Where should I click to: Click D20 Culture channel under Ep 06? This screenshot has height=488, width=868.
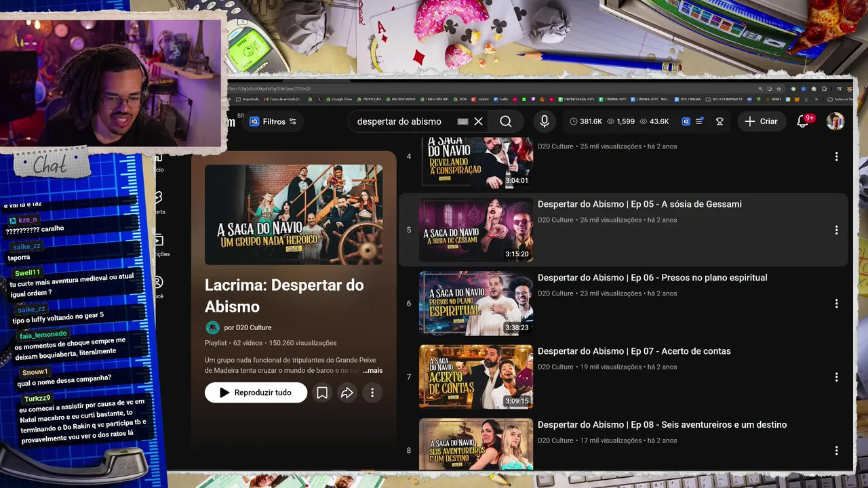pyautogui.click(x=555, y=293)
